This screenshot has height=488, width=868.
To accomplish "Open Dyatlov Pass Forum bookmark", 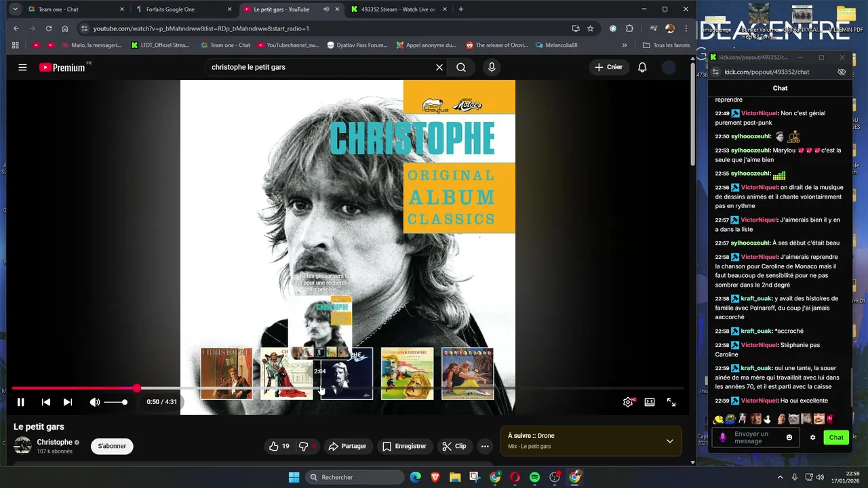I will [x=357, y=45].
